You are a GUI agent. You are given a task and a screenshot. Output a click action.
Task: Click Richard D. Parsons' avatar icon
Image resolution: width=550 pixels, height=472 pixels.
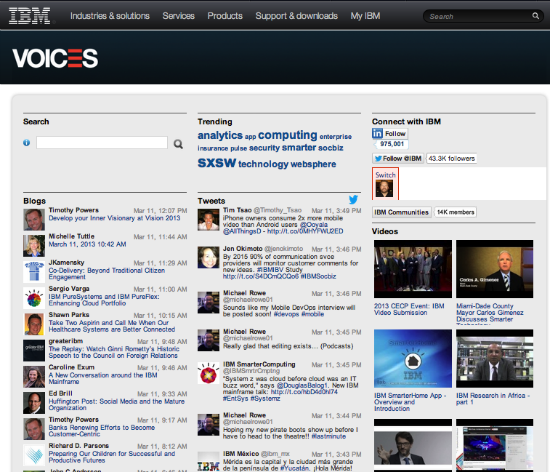tap(34, 455)
